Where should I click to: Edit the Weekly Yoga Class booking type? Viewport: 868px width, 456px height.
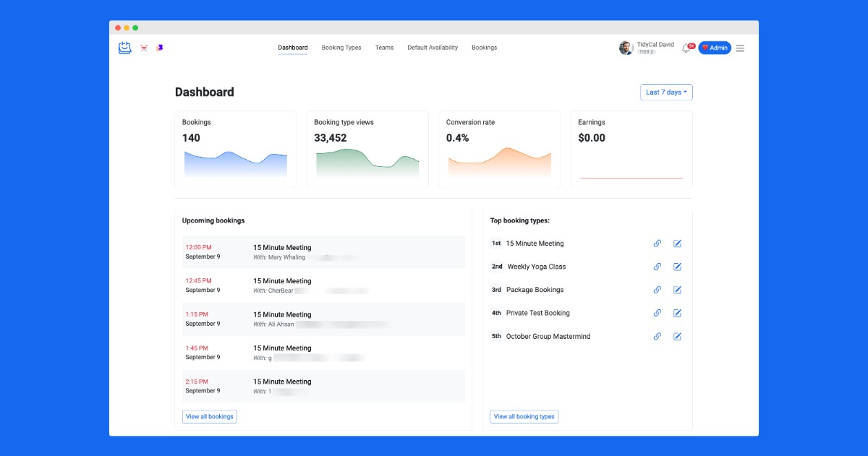678,267
